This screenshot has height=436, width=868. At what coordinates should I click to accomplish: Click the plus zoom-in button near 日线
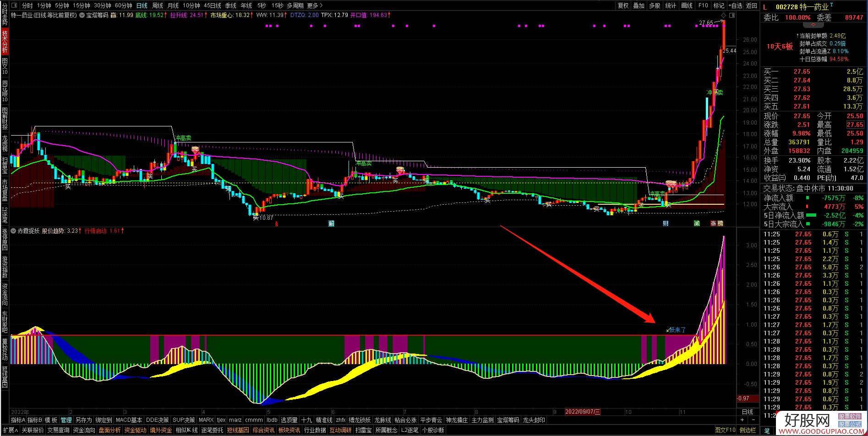point(742,420)
